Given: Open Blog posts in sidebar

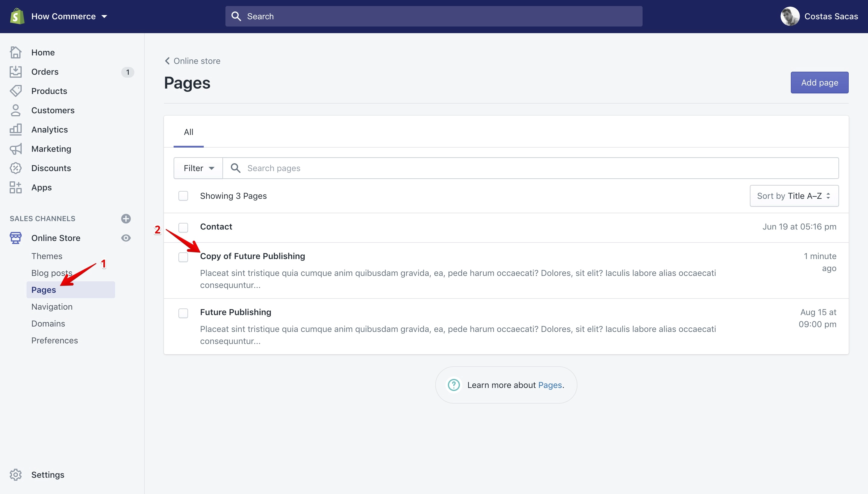Looking at the screenshot, I should tap(52, 273).
